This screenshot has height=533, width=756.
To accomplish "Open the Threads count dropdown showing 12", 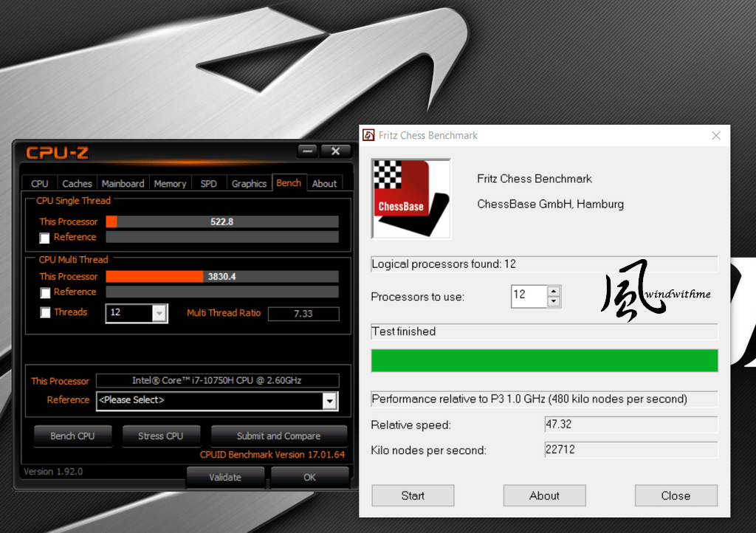I will tap(159, 313).
